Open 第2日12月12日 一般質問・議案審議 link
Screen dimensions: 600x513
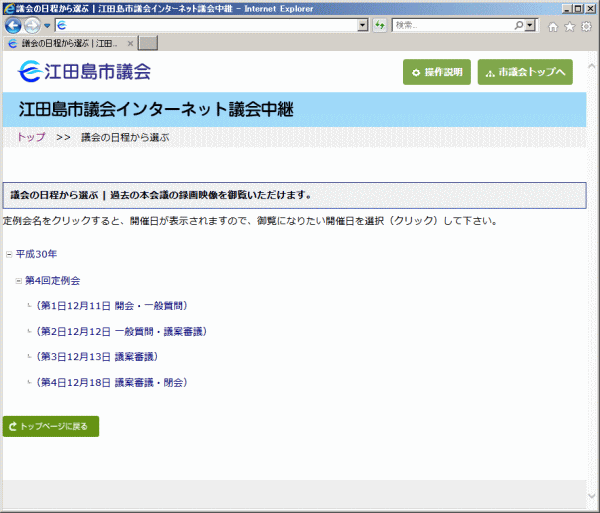coord(121,331)
